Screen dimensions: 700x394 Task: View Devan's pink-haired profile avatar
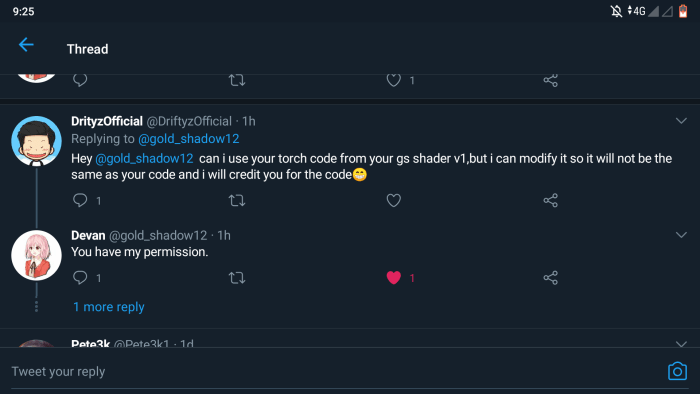click(36, 255)
